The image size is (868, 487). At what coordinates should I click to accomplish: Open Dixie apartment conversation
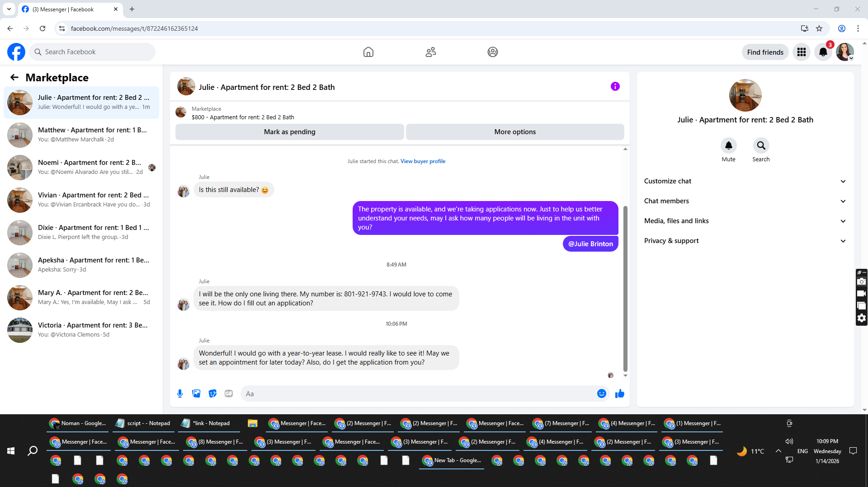click(81, 233)
